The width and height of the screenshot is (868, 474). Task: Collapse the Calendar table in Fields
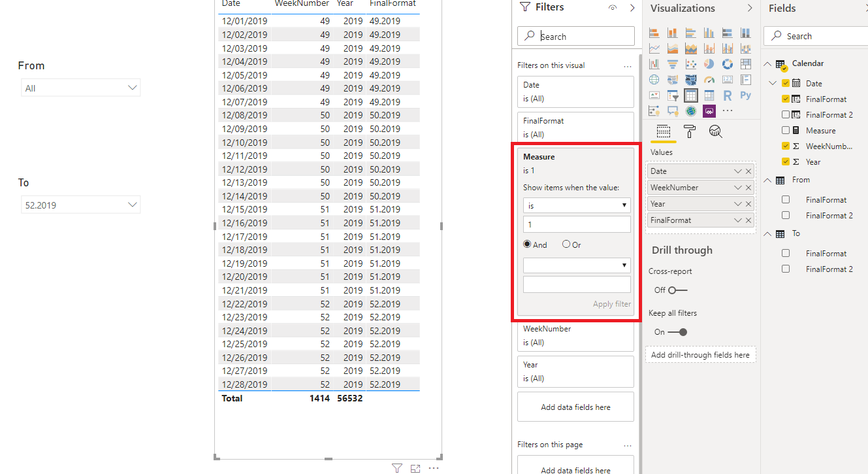[767, 63]
